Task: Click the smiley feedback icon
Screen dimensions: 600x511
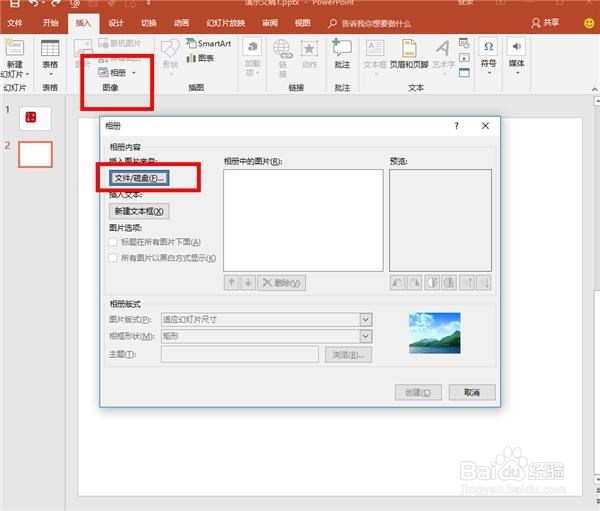Action: tap(589, 23)
